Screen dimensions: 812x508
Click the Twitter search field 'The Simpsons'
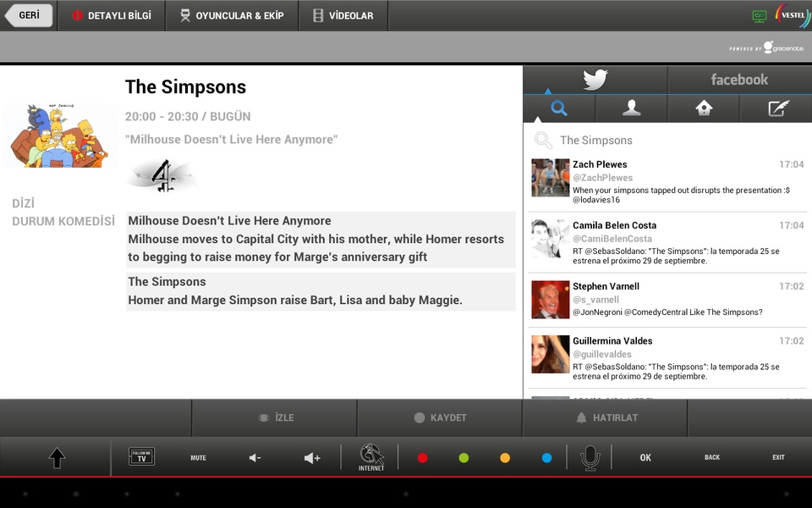(667, 140)
